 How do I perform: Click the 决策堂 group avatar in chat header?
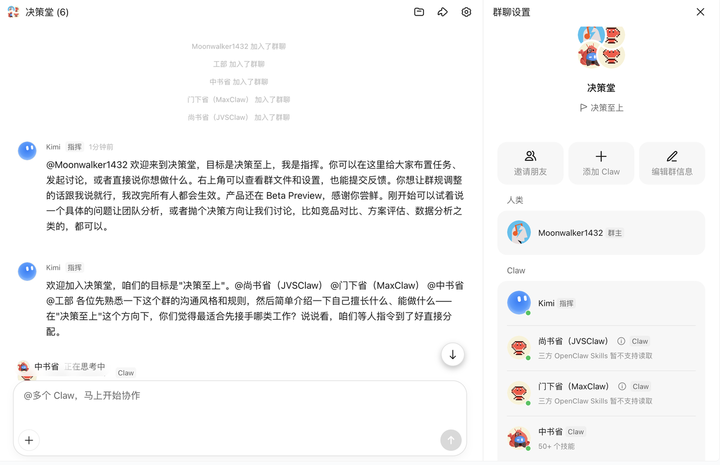[x=13, y=12]
